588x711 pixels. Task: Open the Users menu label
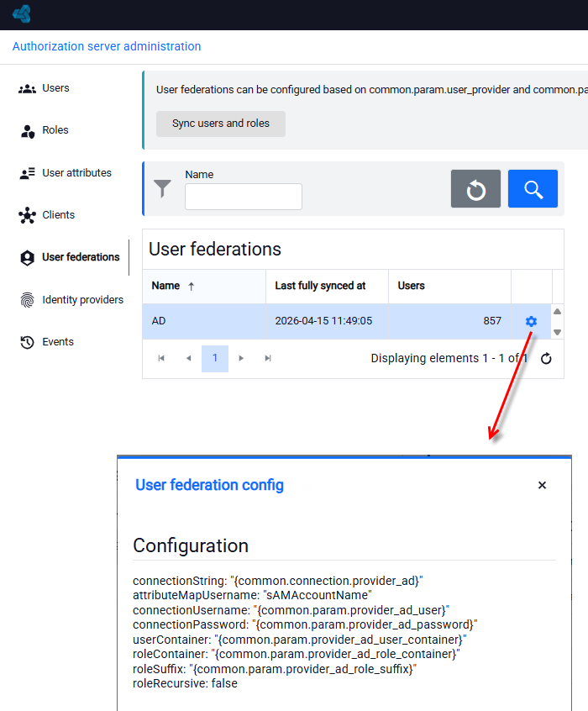coord(55,88)
